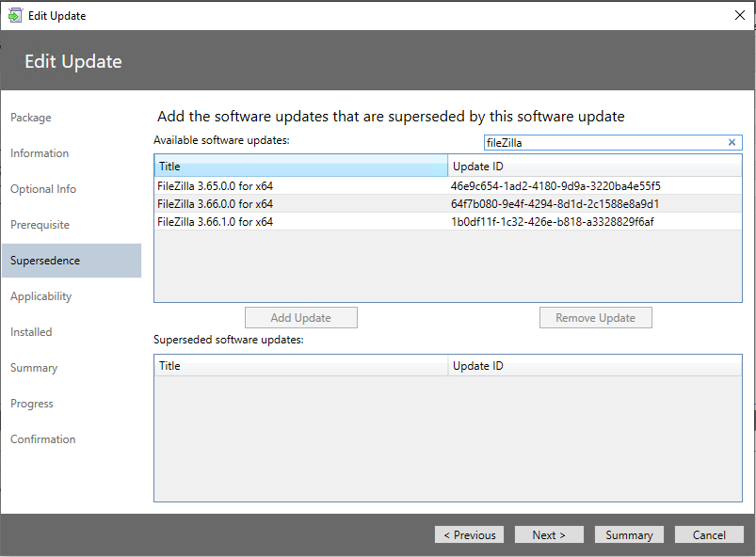
Task: Go back with the Previous button
Action: tap(469, 534)
